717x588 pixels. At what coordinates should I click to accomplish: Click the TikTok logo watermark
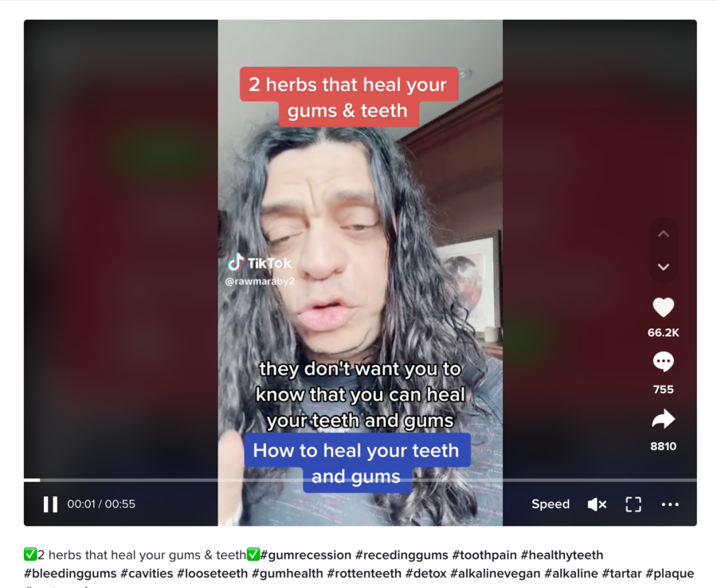tap(259, 262)
